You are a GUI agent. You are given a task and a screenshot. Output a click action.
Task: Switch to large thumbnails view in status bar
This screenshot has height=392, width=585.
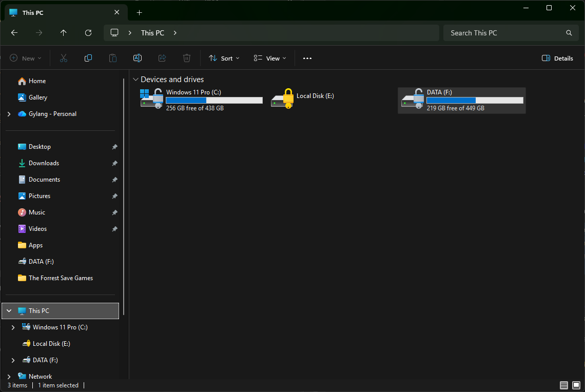click(576, 385)
